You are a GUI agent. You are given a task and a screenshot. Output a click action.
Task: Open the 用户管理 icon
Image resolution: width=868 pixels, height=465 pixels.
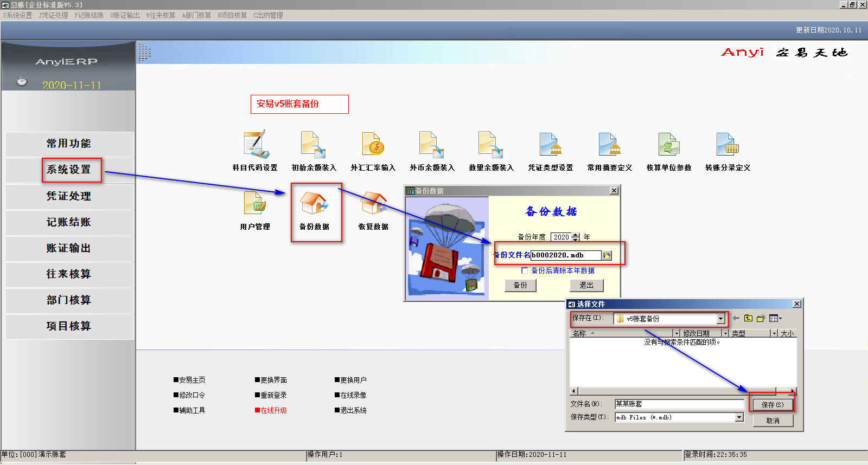pos(255,204)
